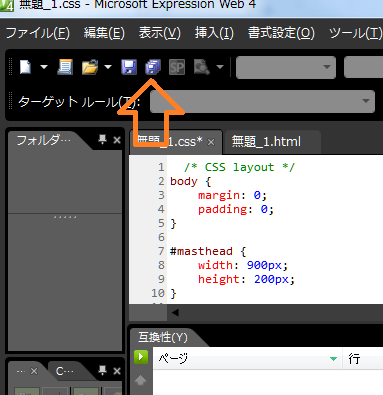Image resolution: width=383 pixels, height=395 pixels.
Task: Run the compatibility checker green play button
Action: point(141,357)
